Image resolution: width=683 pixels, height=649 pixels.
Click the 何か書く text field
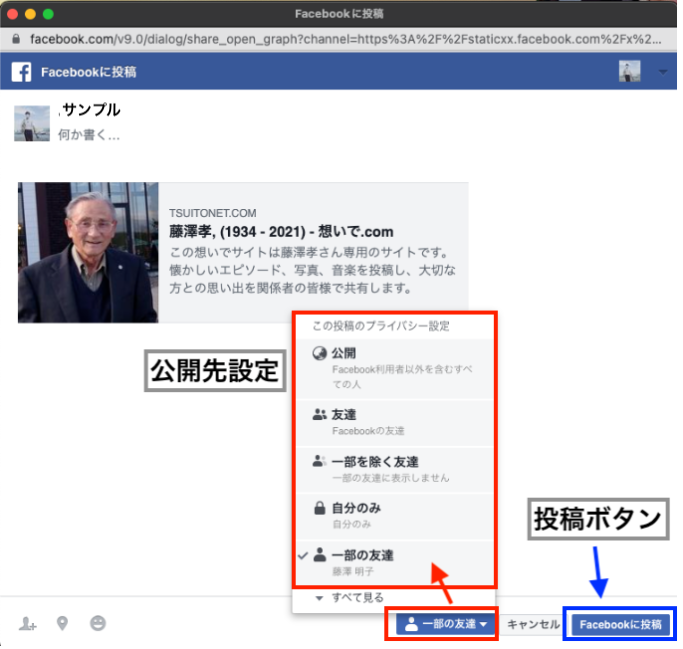[x=89, y=135]
